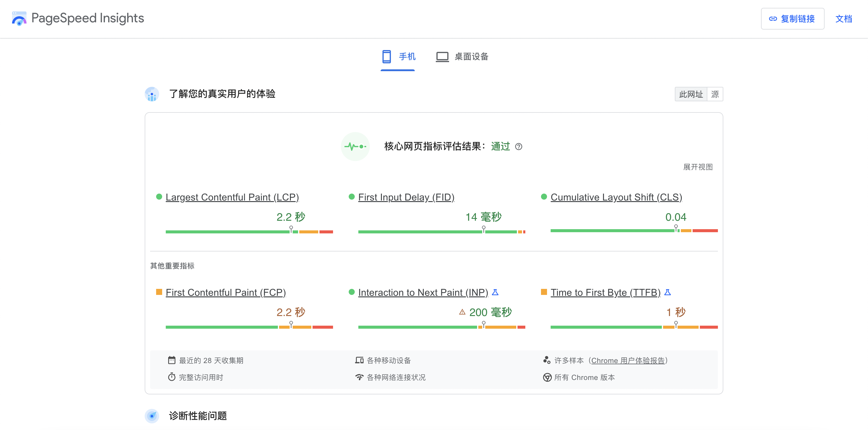This screenshot has width=868, height=430.
Task: Click the PageSpeed Insights title text
Action: tap(88, 18)
